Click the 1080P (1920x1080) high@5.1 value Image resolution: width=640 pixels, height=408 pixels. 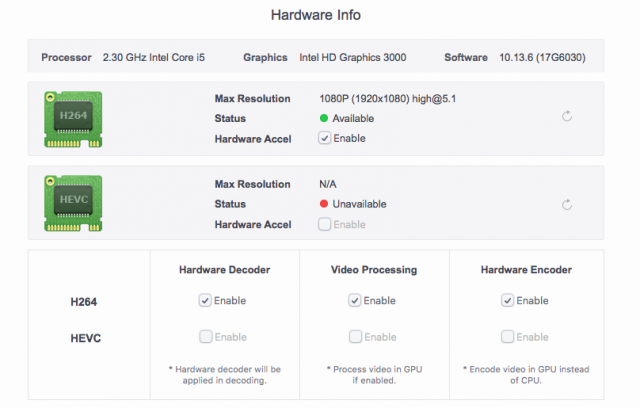pyautogui.click(x=388, y=99)
